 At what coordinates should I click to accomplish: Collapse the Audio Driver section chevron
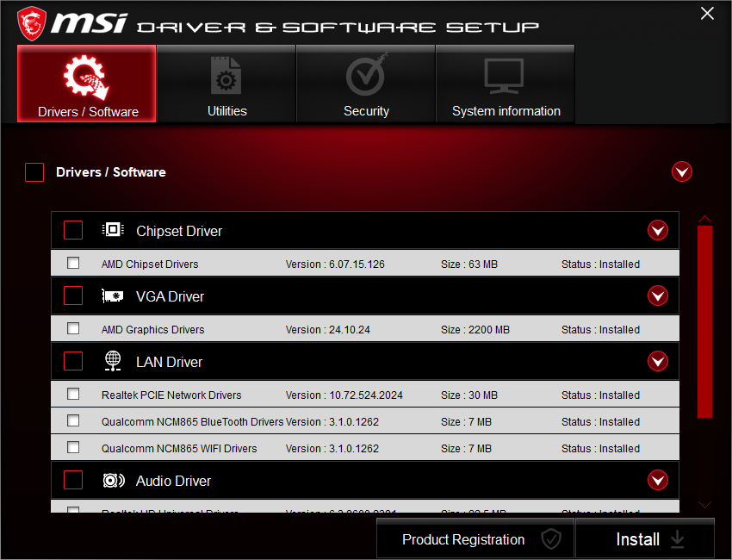point(658,480)
